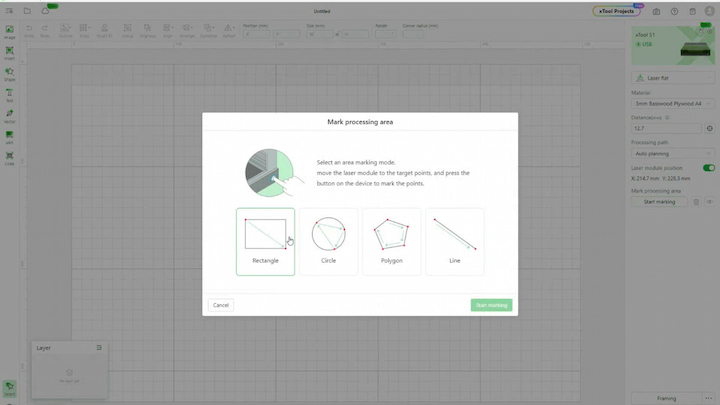Open the main menu icon at top-left

coord(9,11)
